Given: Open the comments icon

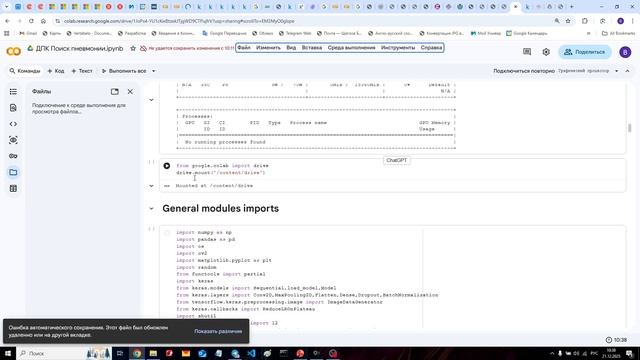Looking at the screenshot, I should (527, 52).
